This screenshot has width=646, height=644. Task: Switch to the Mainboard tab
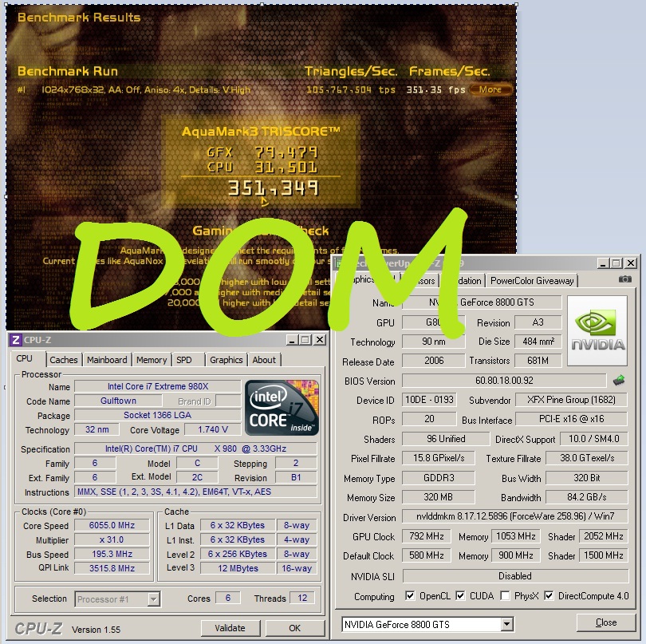[107, 360]
